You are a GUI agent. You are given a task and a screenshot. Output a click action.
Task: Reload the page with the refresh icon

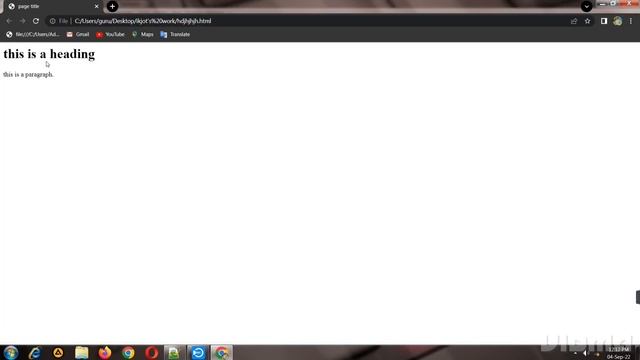(x=36, y=21)
